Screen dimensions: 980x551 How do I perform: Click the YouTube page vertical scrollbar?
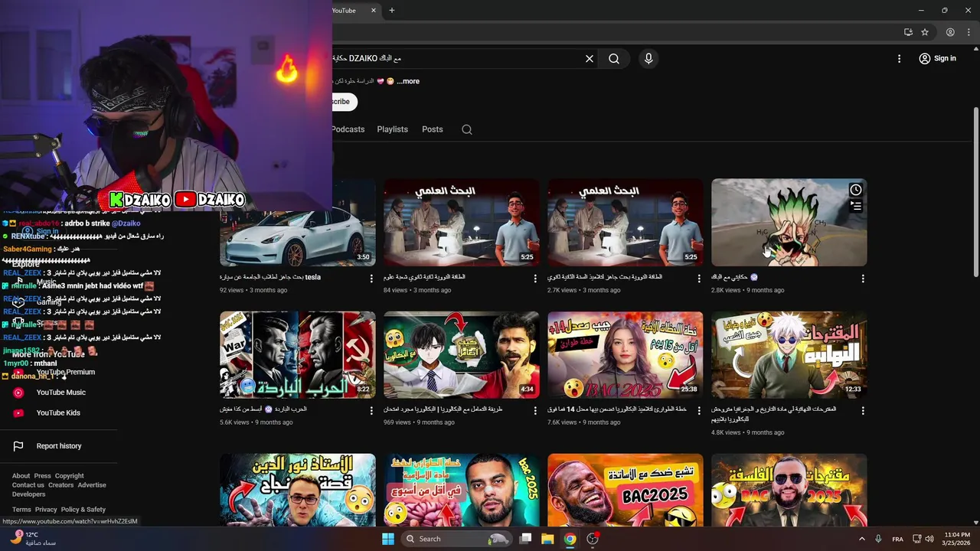975,191
